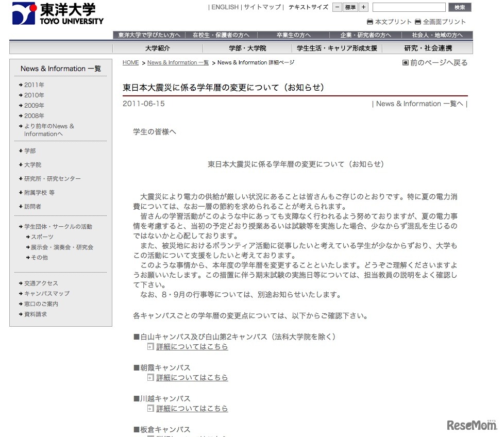The image size is (504, 437).
Task: Click the + text size increase control
Action: [363, 7]
